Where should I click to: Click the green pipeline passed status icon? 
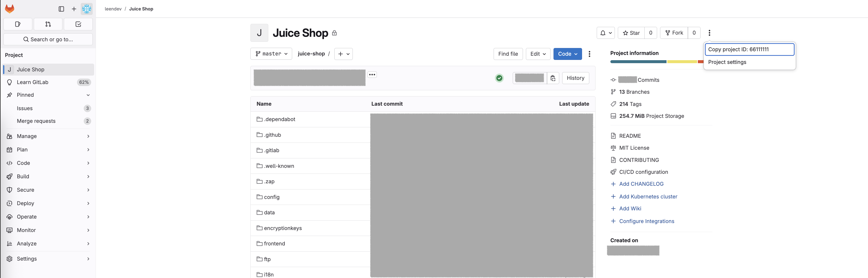point(499,78)
